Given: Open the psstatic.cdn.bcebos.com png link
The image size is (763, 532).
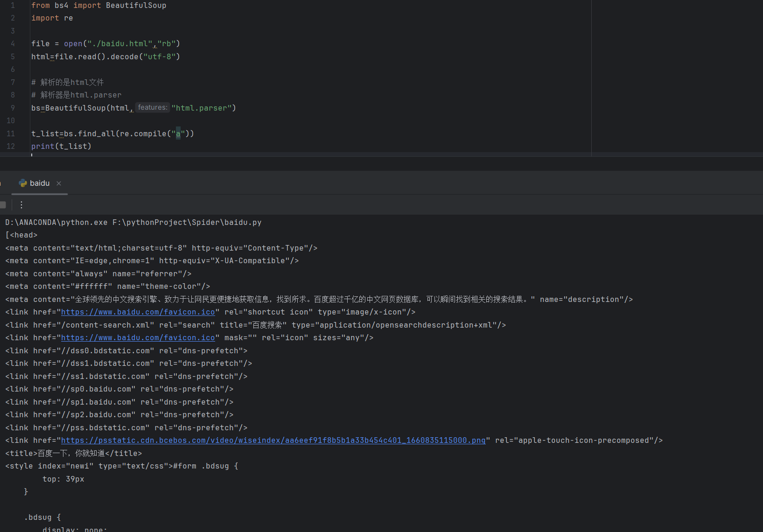Looking at the screenshot, I should tap(273, 441).
